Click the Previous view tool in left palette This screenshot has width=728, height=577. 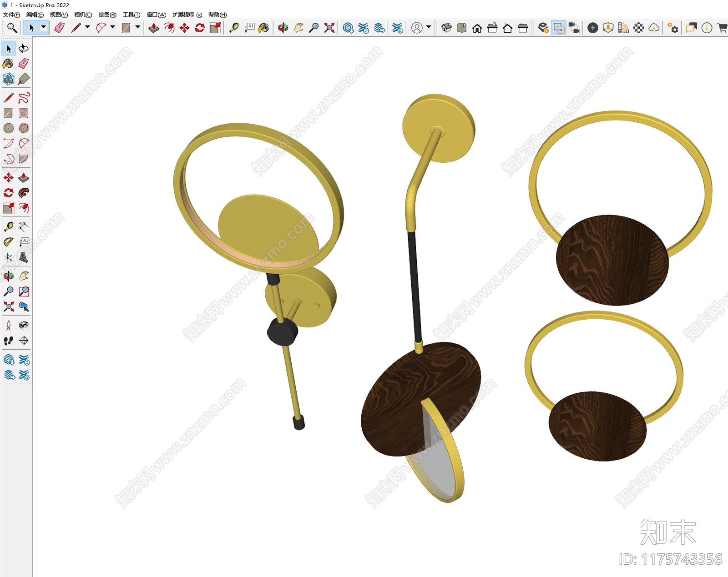(x=24, y=306)
